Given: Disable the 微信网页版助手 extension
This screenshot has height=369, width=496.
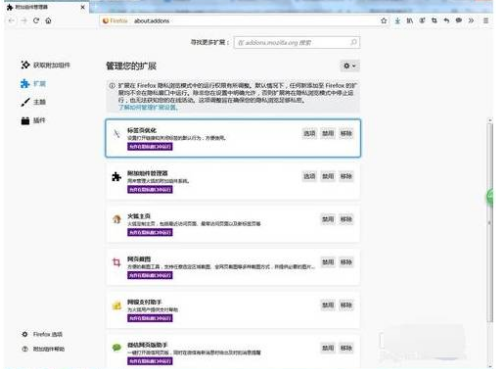Looking at the screenshot, I should (x=328, y=348).
